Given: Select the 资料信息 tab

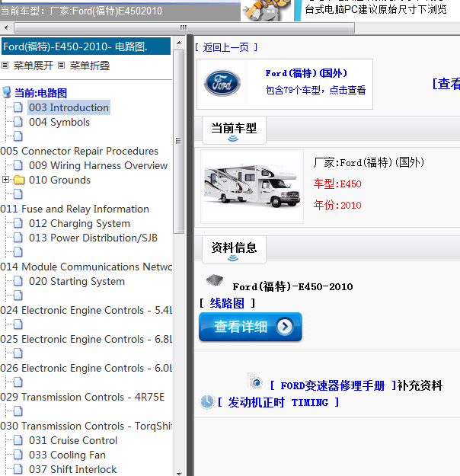Looking at the screenshot, I should [x=234, y=249].
